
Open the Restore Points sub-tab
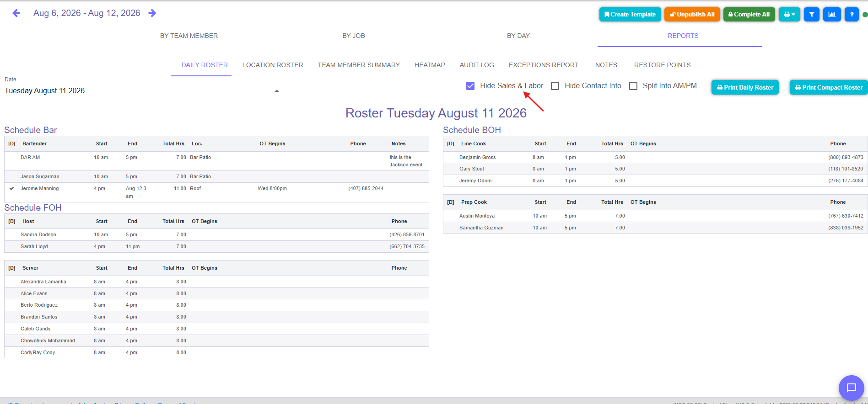click(x=662, y=65)
